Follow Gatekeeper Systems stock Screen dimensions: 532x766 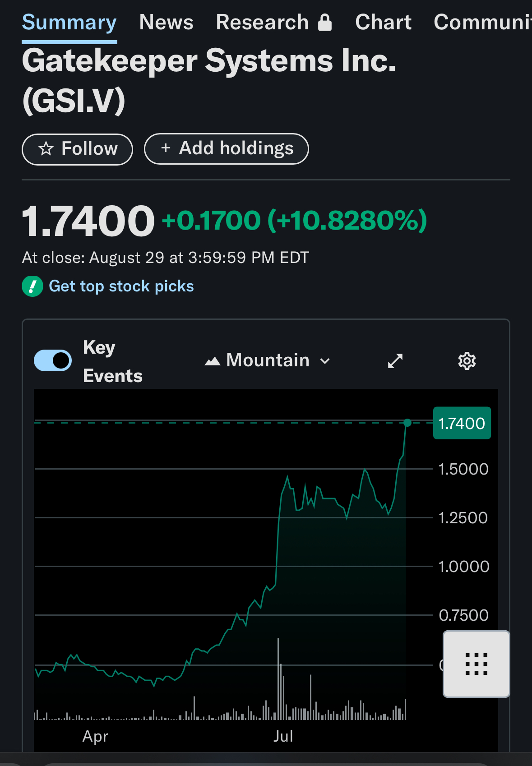tap(77, 149)
